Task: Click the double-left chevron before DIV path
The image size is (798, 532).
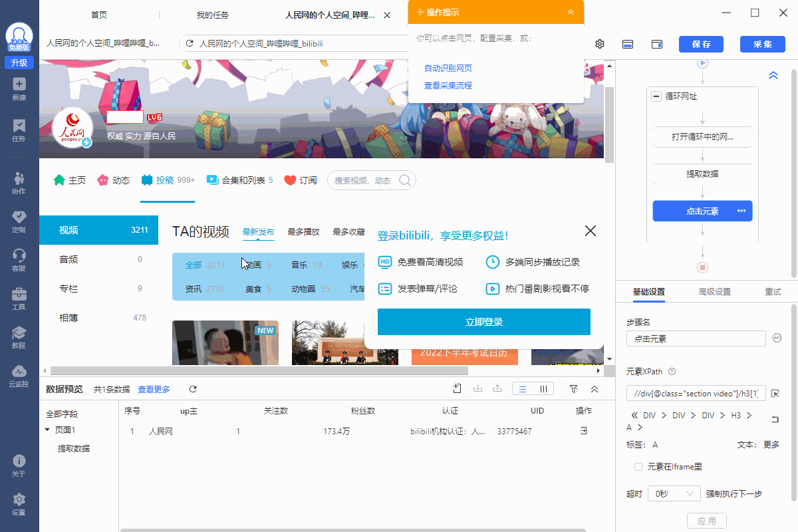Action: point(634,415)
